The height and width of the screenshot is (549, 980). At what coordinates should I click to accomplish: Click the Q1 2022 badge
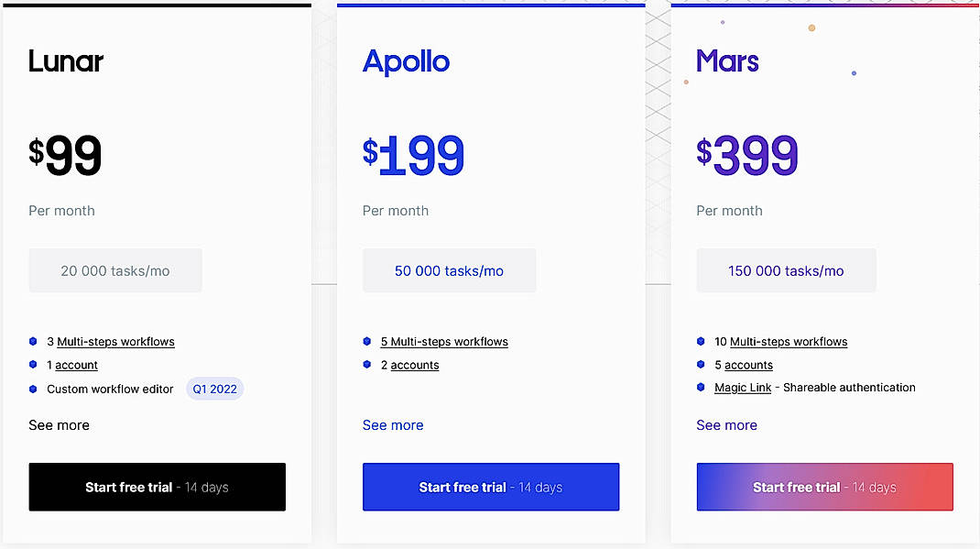coord(214,389)
